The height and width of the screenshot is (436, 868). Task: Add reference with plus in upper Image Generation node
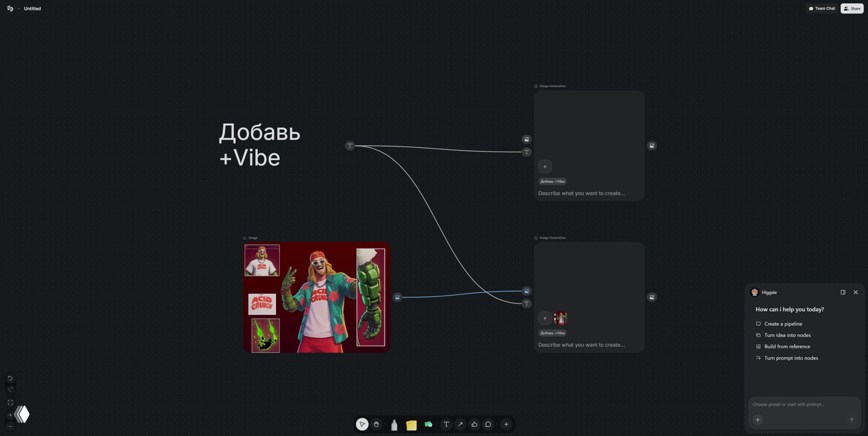545,167
